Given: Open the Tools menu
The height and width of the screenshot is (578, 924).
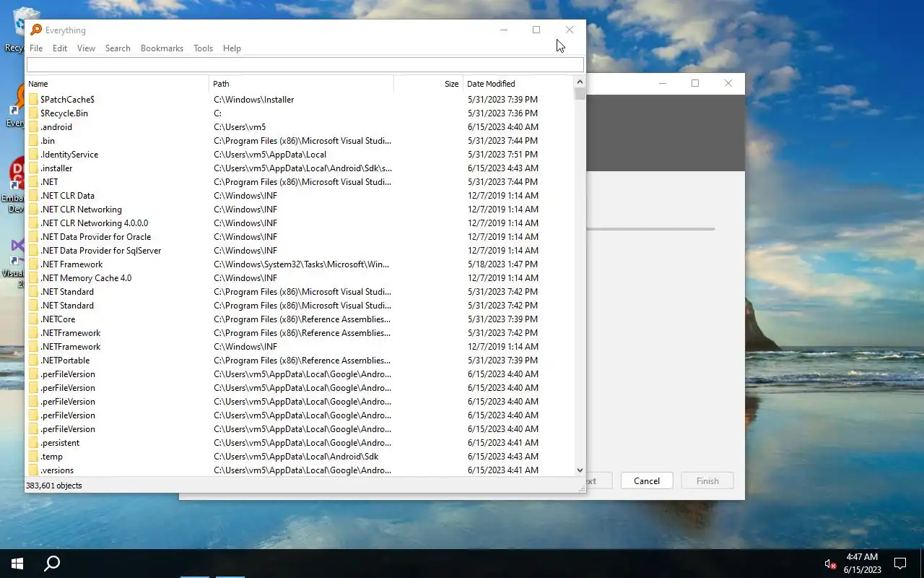Looking at the screenshot, I should (x=203, y=48).
